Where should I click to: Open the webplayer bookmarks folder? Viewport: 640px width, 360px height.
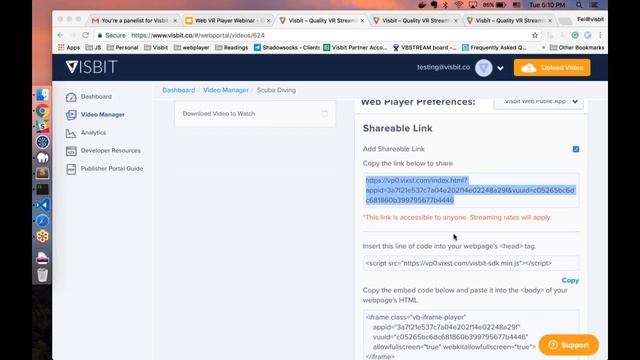191,48
